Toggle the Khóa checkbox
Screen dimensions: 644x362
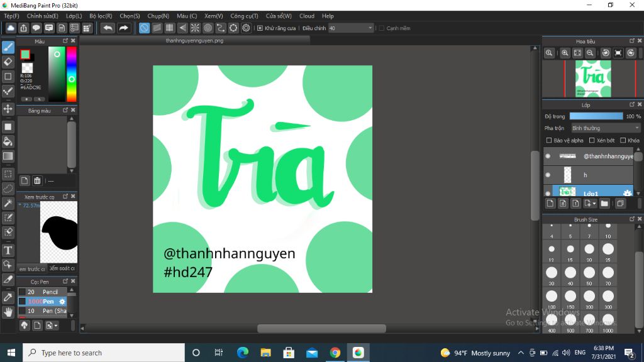coord(623,140)
